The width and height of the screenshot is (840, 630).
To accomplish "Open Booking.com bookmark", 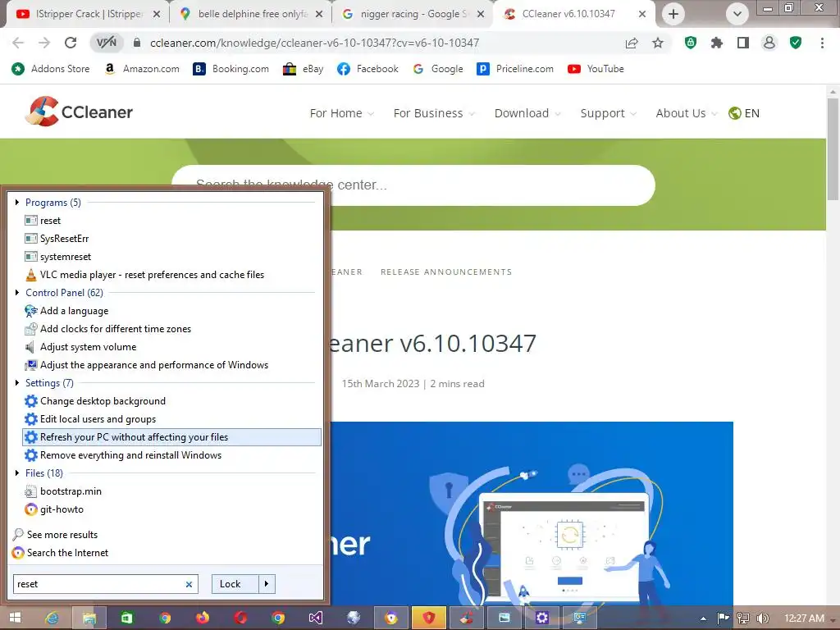I will pyautogui.click(x=231, y=69).
